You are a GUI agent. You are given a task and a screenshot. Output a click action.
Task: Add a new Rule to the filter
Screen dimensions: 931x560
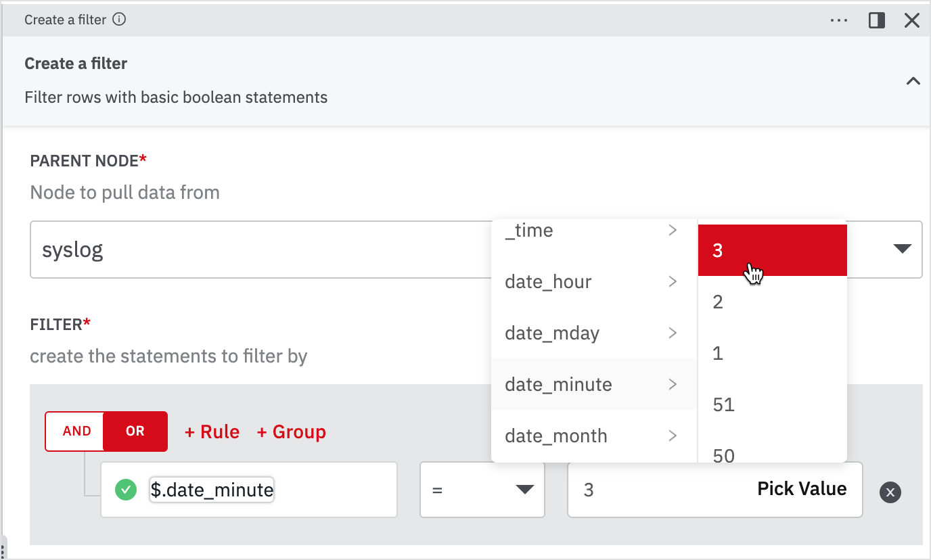212,432
